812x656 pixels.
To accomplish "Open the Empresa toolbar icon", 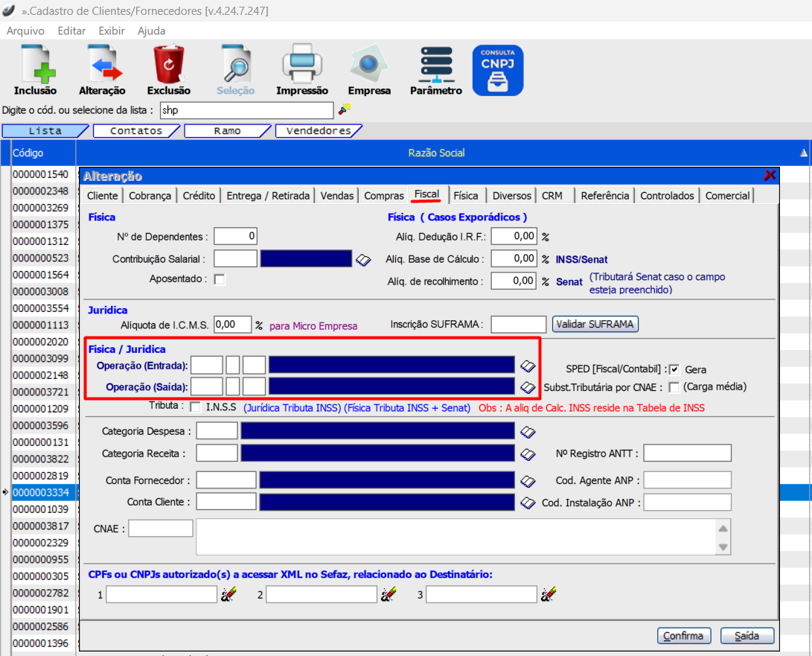I will pos(369,66).
